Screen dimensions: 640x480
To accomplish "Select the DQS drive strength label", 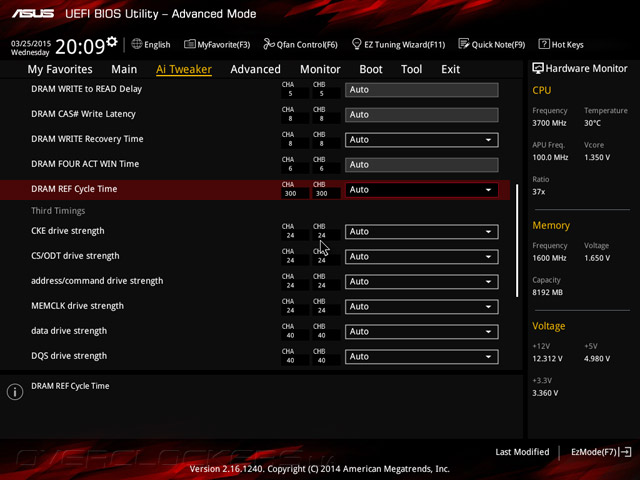I will click(69, 356).
